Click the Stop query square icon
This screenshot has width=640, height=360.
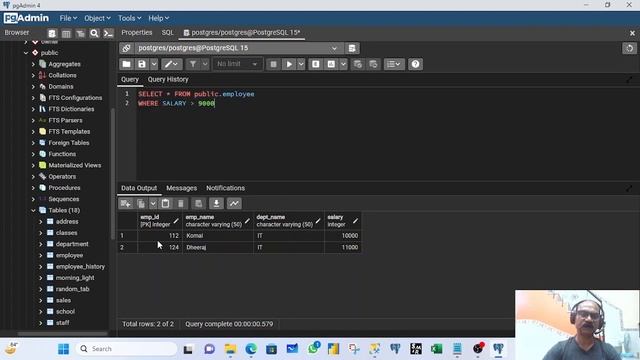coord(273,64)
